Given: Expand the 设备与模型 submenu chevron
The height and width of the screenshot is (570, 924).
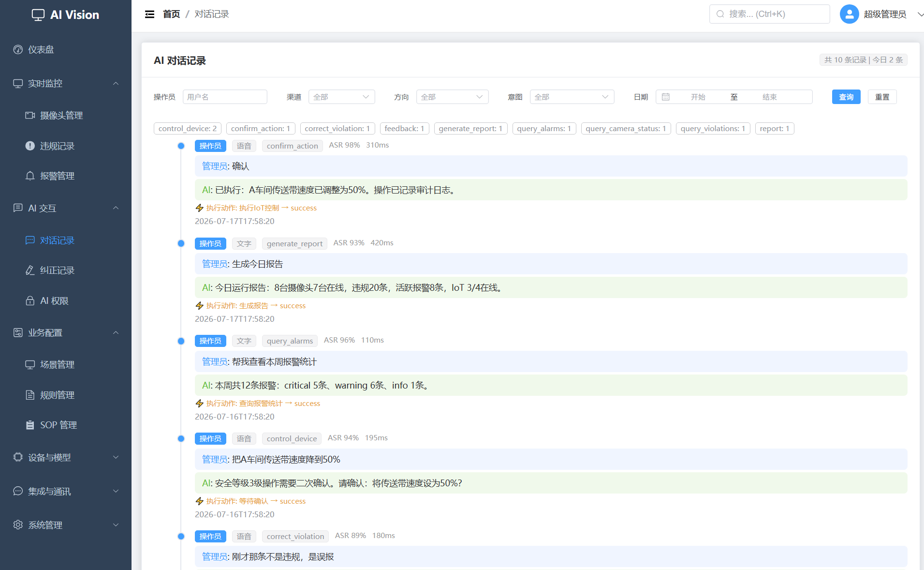Looking at the screenshot, I should click(x=116, y=457).
